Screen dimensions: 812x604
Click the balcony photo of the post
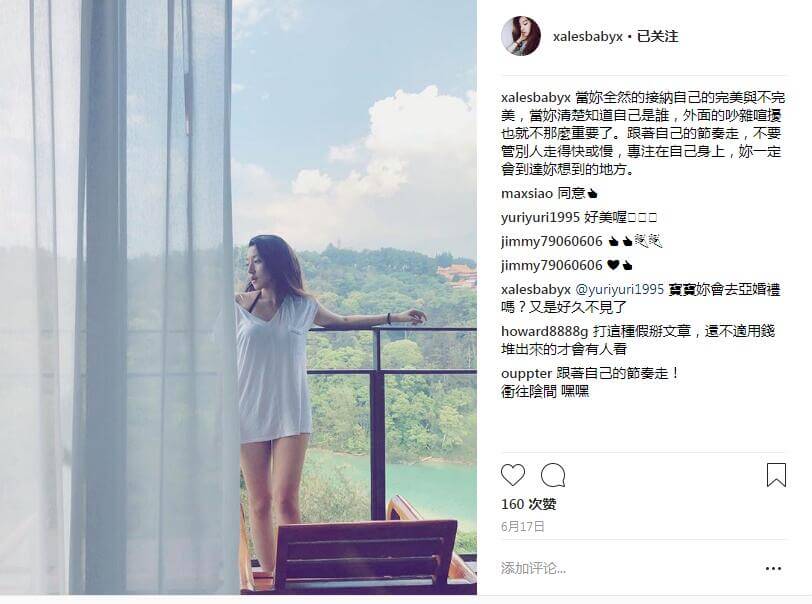[238, 297]
